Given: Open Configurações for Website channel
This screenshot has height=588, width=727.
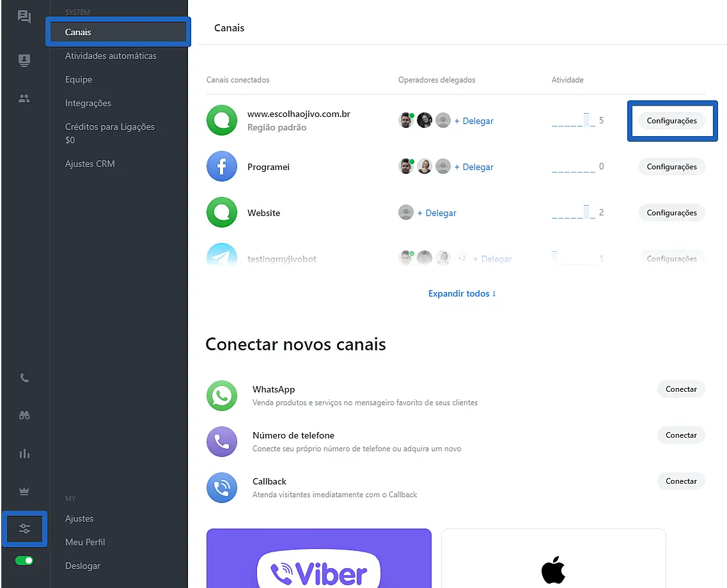Looking at the screenshot, I should [671, 212].
